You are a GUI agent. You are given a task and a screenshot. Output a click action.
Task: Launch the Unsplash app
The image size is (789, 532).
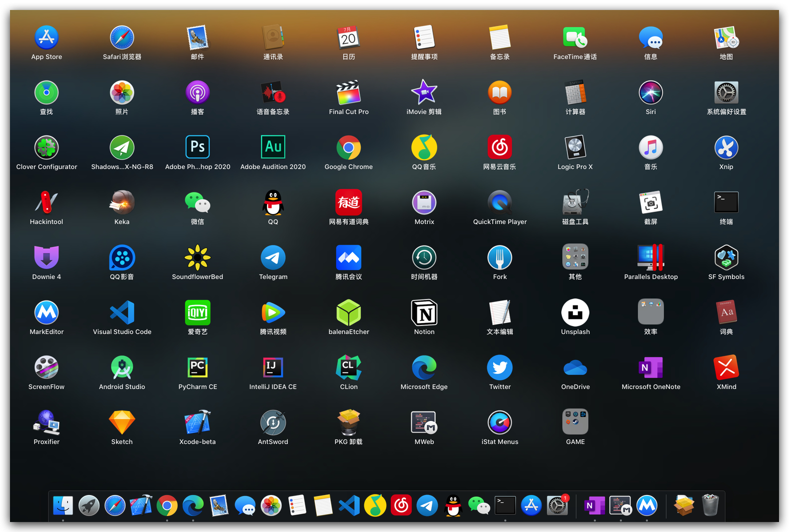pyautogui.click(x=575, y=313)
